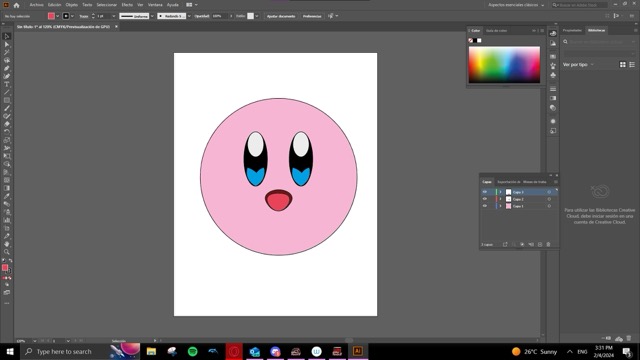
Task: Click the Preferencias button
Action: (312, 16)
